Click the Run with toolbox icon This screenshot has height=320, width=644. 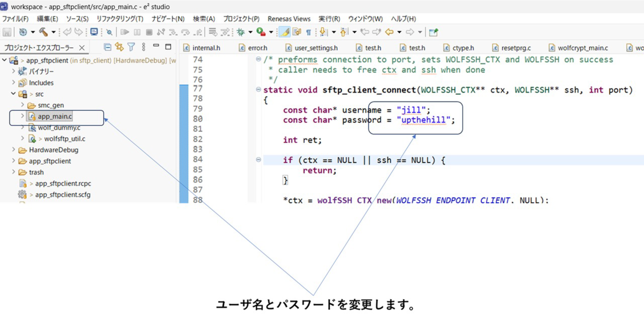pos(261,32)
